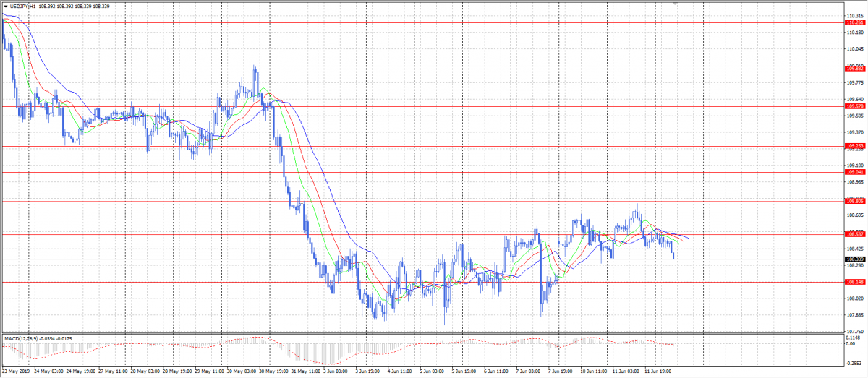Click the arrow beside the USDJPY,H1 chart title
868x378 pixels.
5,6
